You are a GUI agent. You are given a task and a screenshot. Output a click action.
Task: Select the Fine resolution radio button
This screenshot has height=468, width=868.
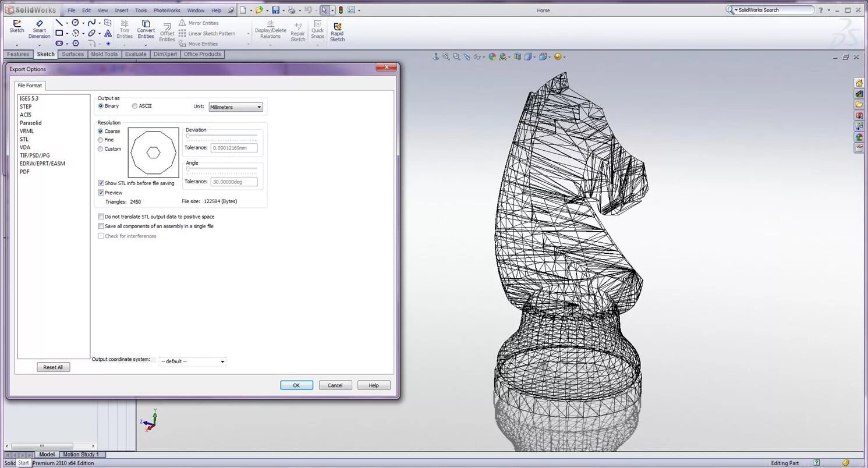click(101, 140)
